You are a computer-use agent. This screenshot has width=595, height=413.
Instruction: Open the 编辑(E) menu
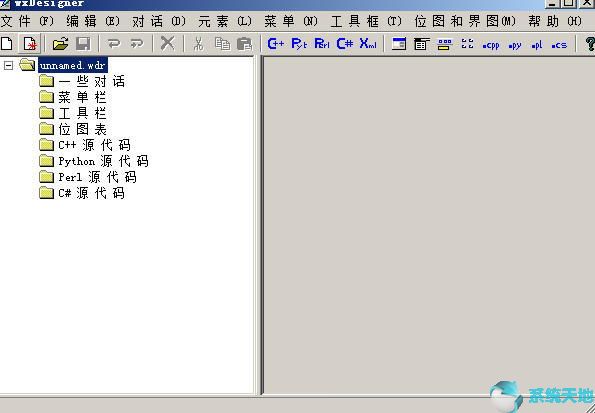click(93, 21)
